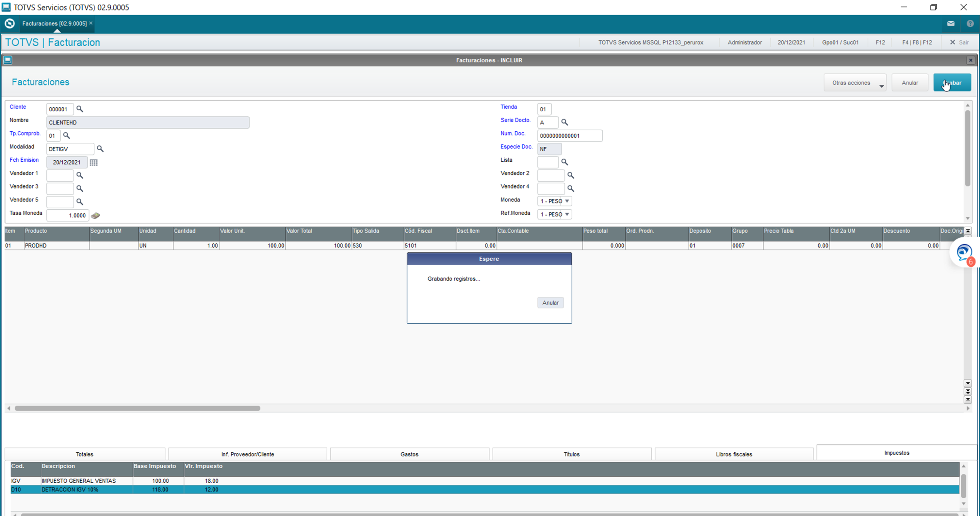Click Sair to exit
The width and height of the screenshot is (980, 516).
(959, 42)
